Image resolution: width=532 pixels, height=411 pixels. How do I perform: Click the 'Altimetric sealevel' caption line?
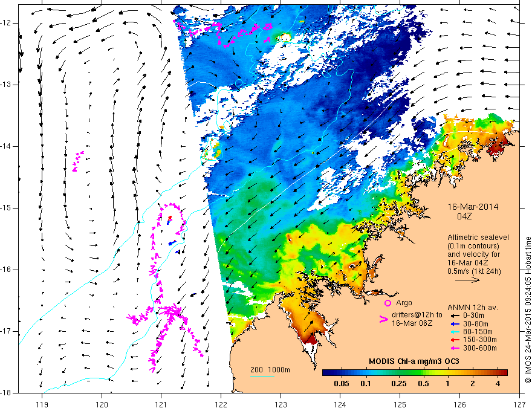478,238
